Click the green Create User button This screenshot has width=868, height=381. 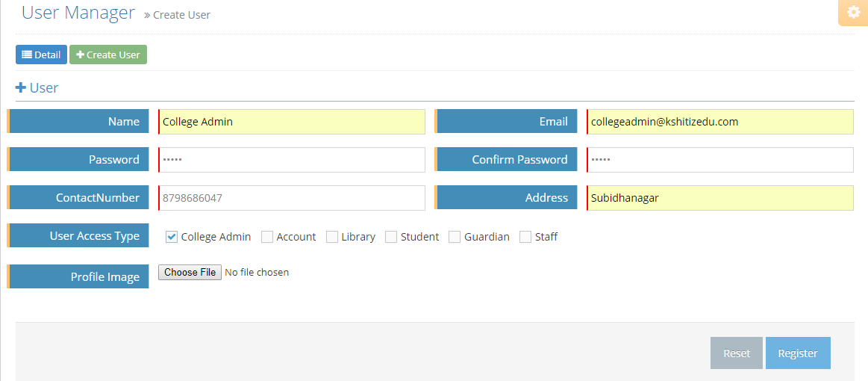pyautogui.click(x=108, y=55)
